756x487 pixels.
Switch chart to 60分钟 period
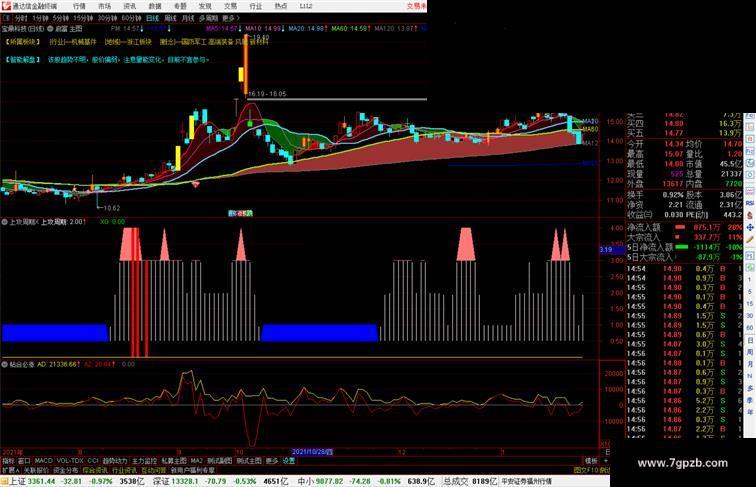pyautogui.click(x=131, y=18)
